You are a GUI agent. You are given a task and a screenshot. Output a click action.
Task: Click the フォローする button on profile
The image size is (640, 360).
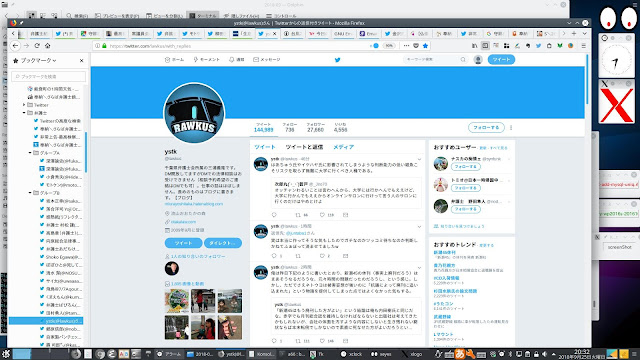[486, 127]
